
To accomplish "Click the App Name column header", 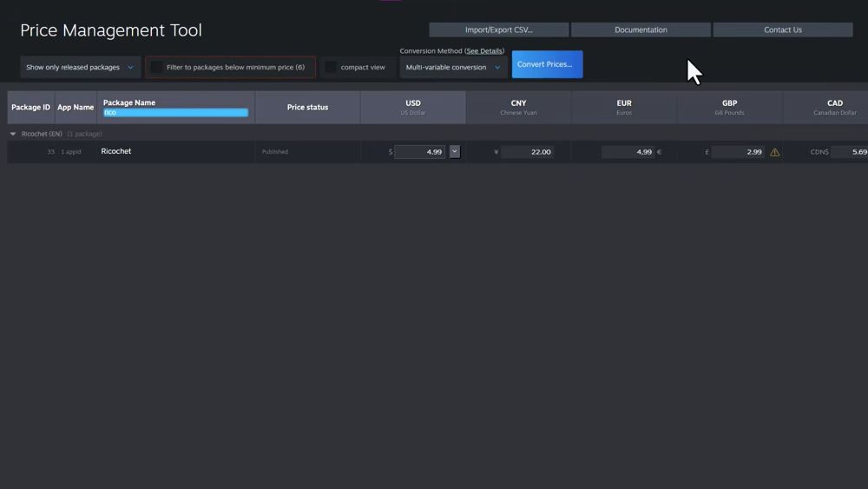I will 76,108.
